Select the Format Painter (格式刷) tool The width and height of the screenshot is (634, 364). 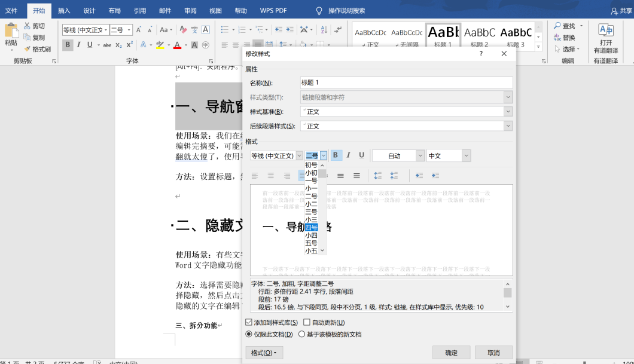point(37,49)
